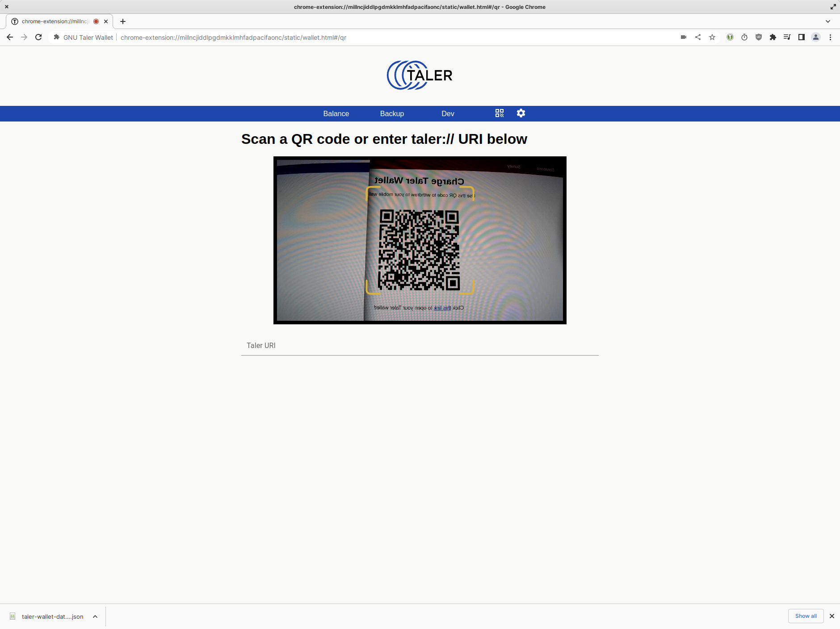Open Chrome three-dot menu
The width and height of the screenshot is (840, 629).
click(830, 38)
